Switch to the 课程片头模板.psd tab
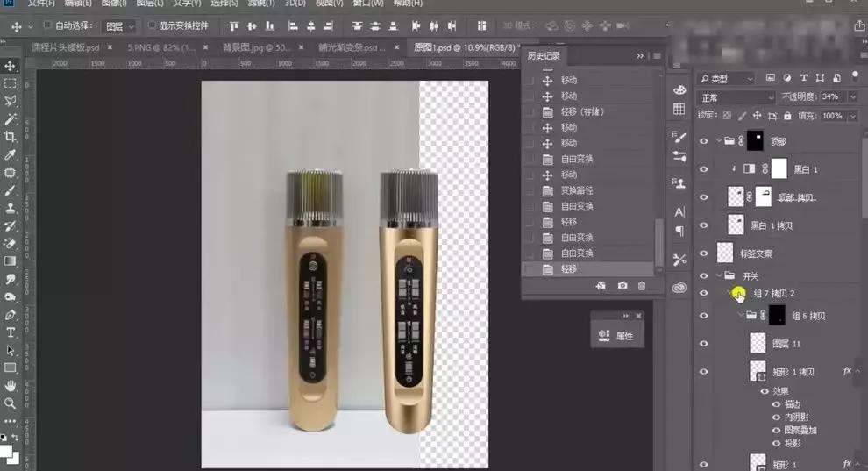Image resolution: width=868 pixels, height=471 pixels. click(66, 47)
